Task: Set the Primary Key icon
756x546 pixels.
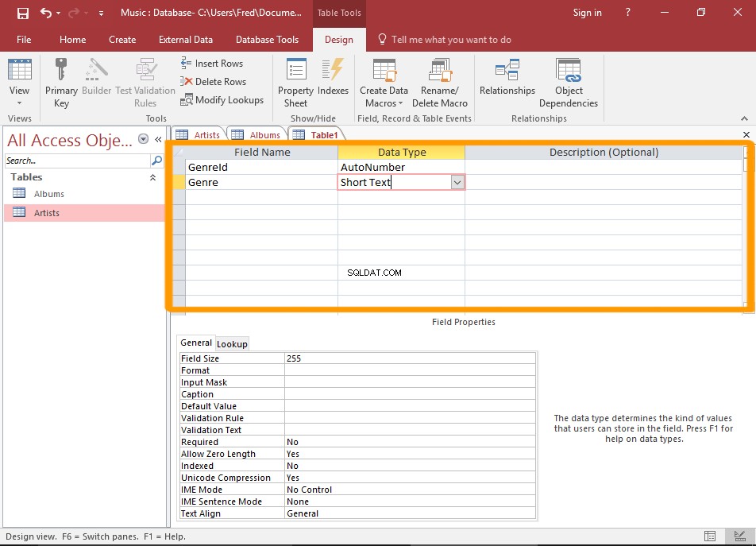Action: pos(60,70)
